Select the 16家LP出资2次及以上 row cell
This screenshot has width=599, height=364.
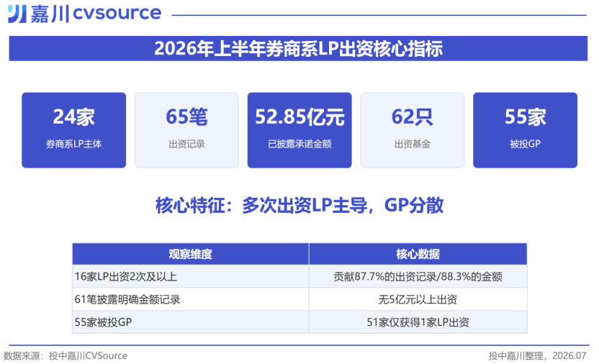tap(191, 276)
